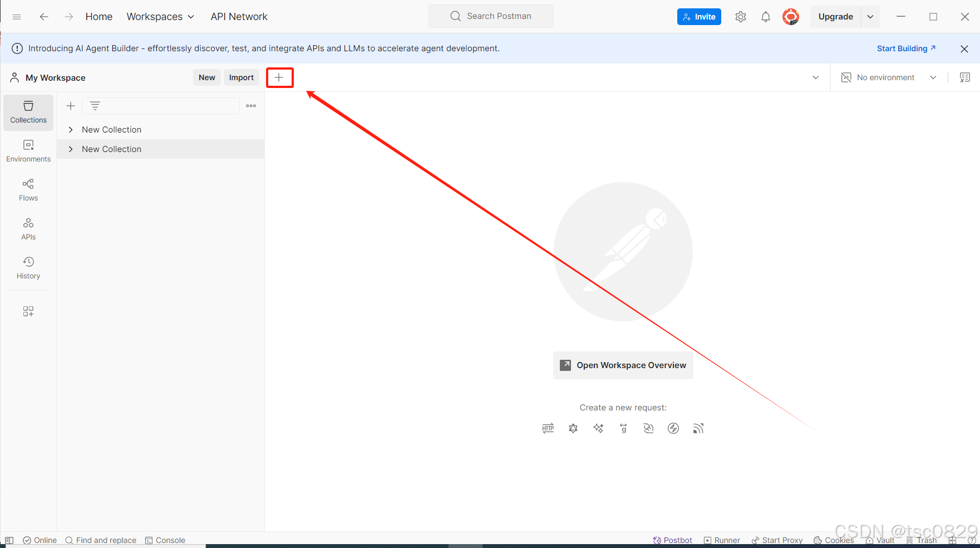
Task: Expand the first New Collection
Action: tap(71, 130)
